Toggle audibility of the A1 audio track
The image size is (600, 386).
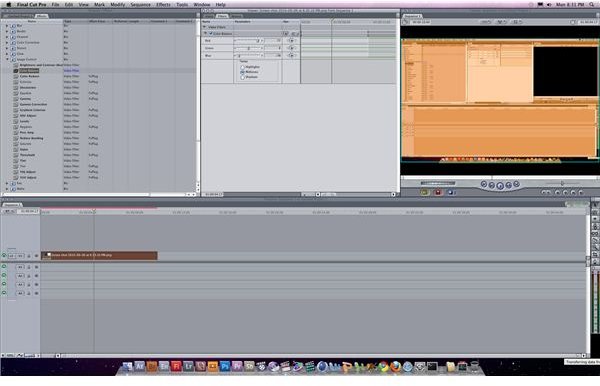pyautogui.click(x=4, y=267)
